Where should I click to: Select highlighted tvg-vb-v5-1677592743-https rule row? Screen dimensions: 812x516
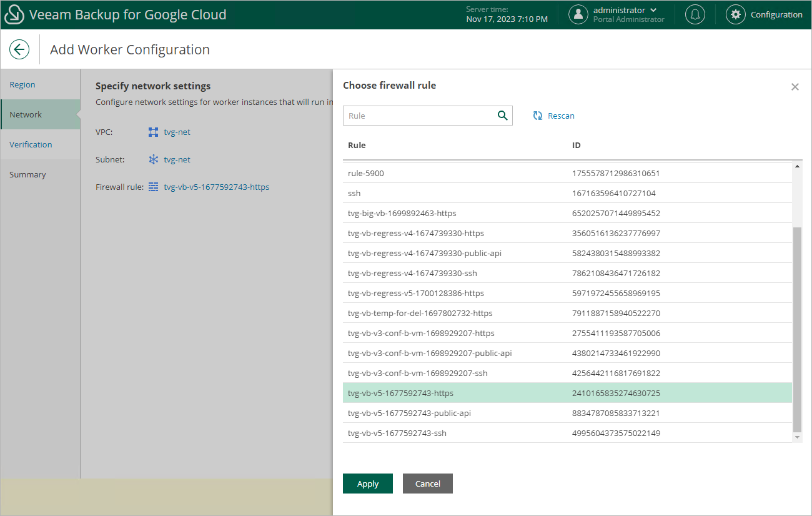567,393
